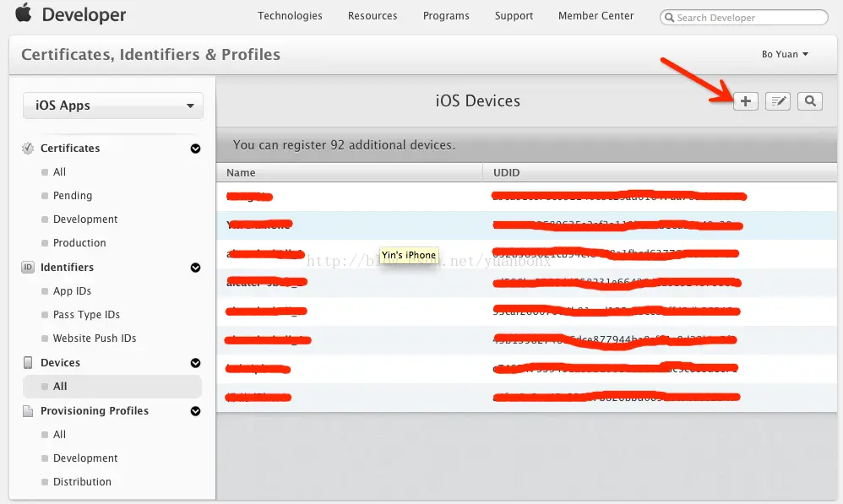This screenshot has width=843, height=504.
Task: Click the 'iOS Devices' page title
Action: [x=477, y=101]
